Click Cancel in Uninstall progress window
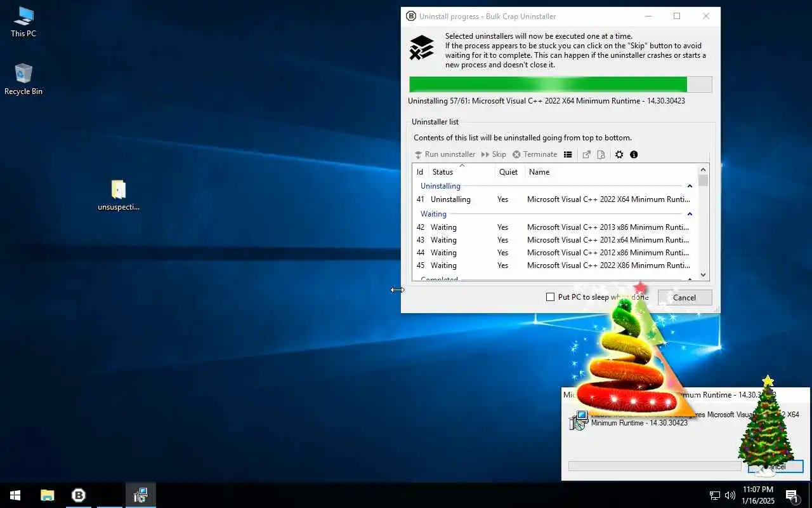The width and height of the screenshot is (812, 508). pos(684,297)
